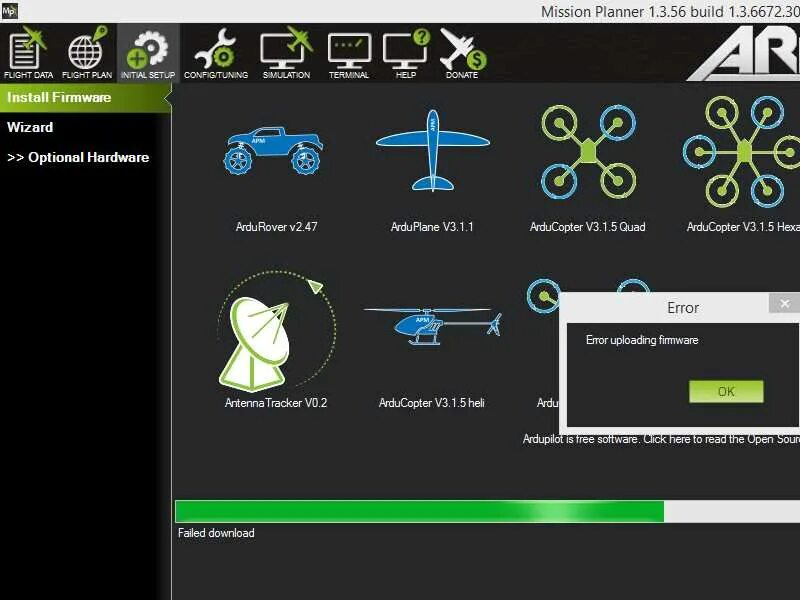Open the Terminal screen
The width and height of the screenshot is (800, 600).
click(x=349, y=54)
